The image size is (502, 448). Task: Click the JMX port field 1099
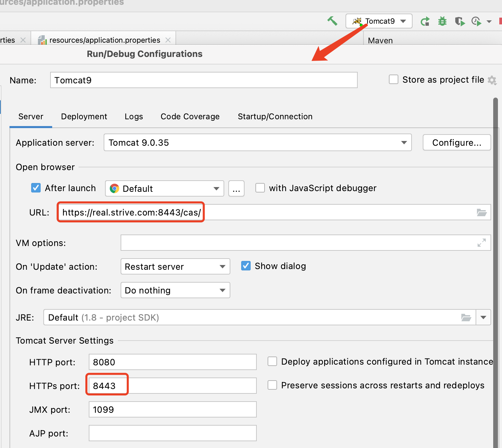pos(173,409)
